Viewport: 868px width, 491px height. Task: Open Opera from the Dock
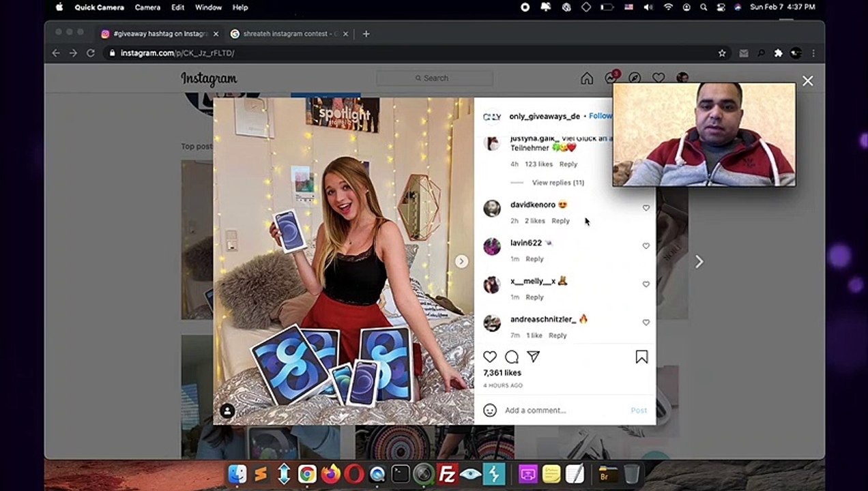353,474
